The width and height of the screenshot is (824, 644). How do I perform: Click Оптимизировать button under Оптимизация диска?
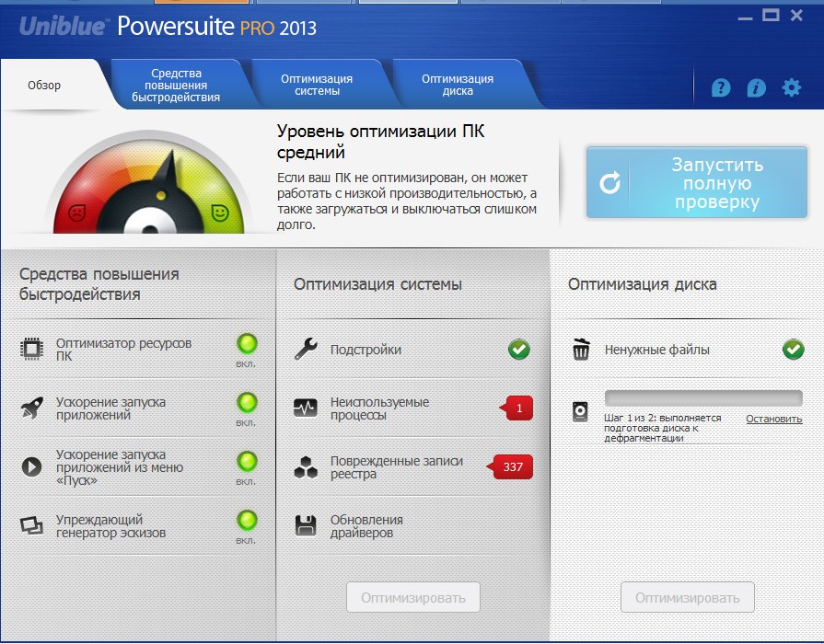click(x=688, y=597)
